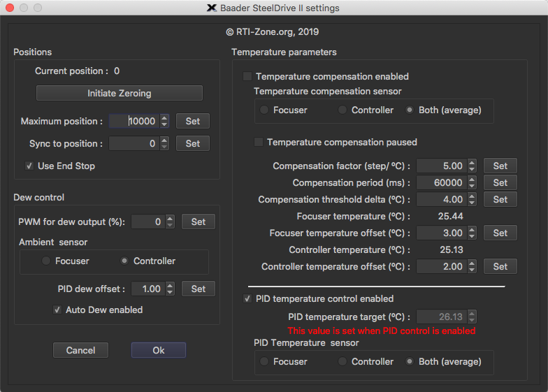Click the Compensation factor input field
The width and height of the screenshot is (548, 392).
(442, 166)
